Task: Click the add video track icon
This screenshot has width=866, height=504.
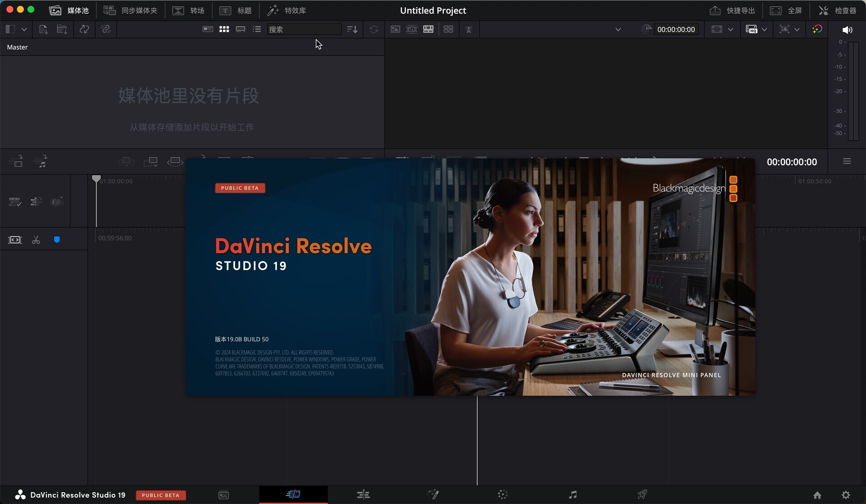Action: pos(16,161)
